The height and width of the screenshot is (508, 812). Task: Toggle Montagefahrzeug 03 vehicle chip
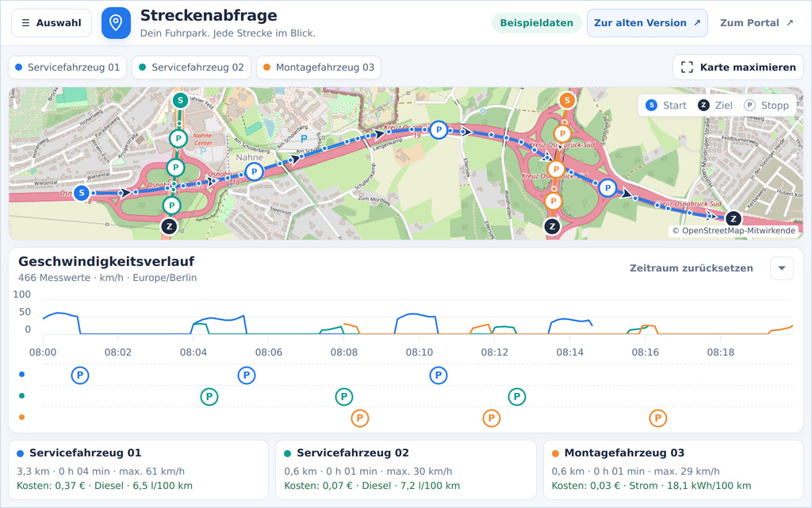click(x=319, y=67)
